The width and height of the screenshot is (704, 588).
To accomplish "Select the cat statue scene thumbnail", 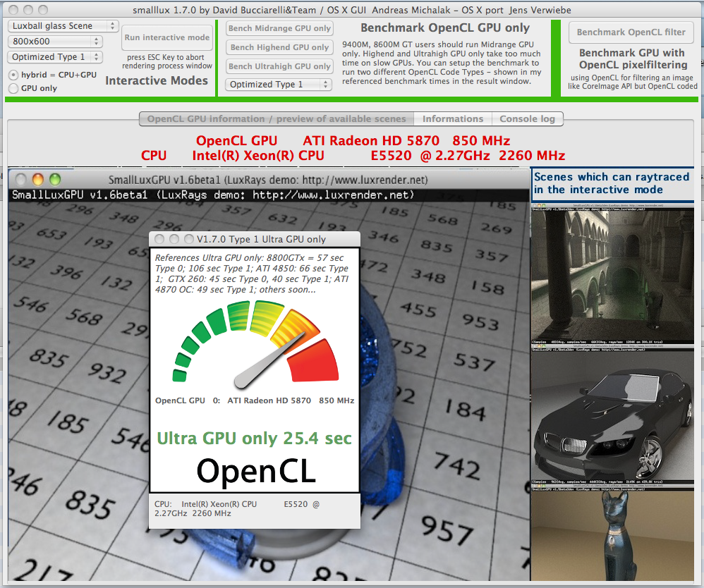I will pos(612,533).
